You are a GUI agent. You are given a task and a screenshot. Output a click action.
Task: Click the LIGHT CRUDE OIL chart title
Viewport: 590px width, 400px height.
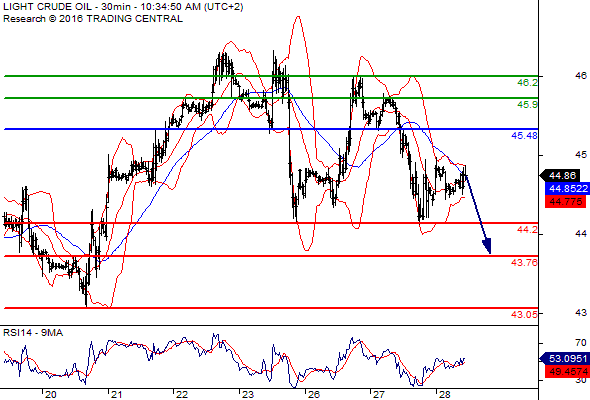click(123, 7)
